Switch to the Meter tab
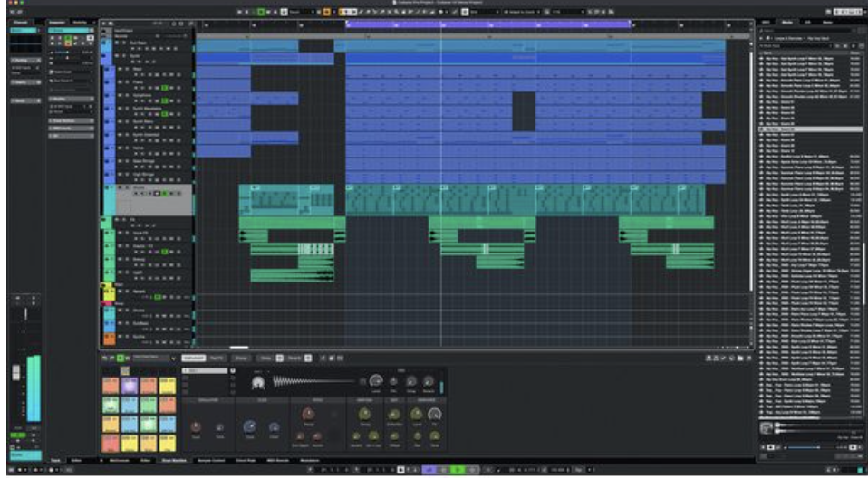Screen dimensions: 868x478 coord(827,22)
